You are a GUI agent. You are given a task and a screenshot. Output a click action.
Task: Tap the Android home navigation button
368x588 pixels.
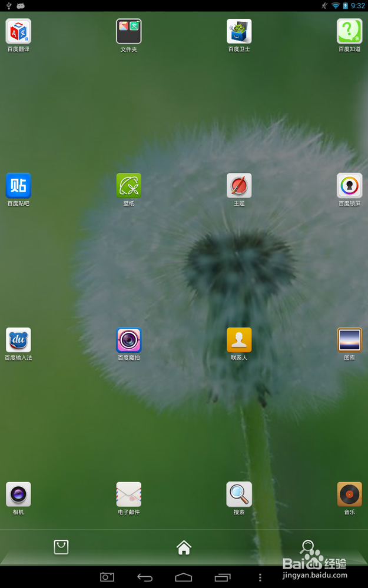tap(184, 577)
